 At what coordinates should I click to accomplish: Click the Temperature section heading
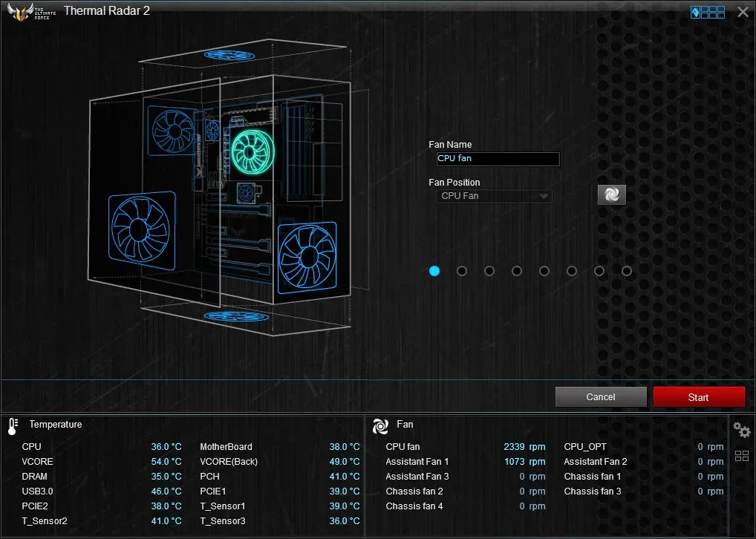(x=56, y=424)
